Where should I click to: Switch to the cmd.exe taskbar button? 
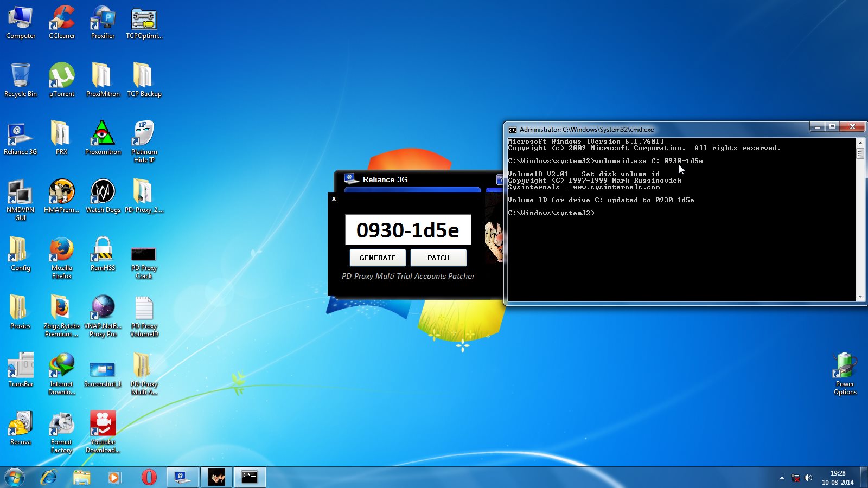pyautogui.click(x=250, y=477)
